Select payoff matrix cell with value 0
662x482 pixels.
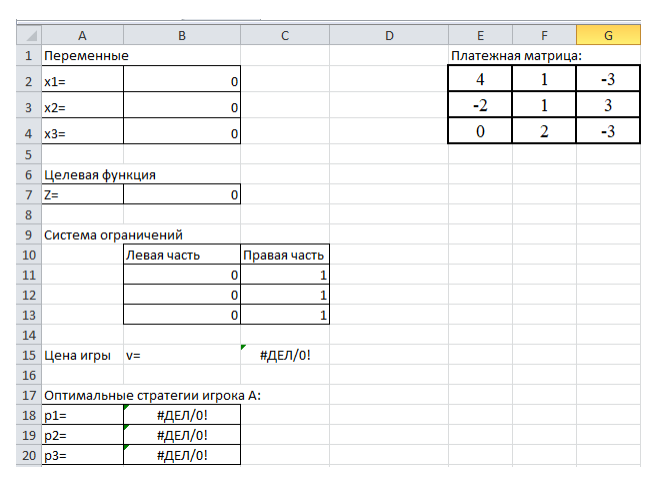[x=480, y=131]
